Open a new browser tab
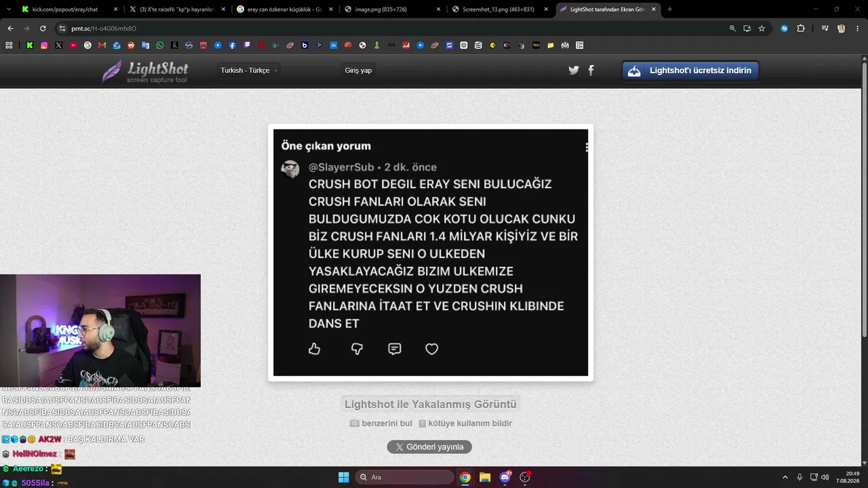 tap(670, 9)
